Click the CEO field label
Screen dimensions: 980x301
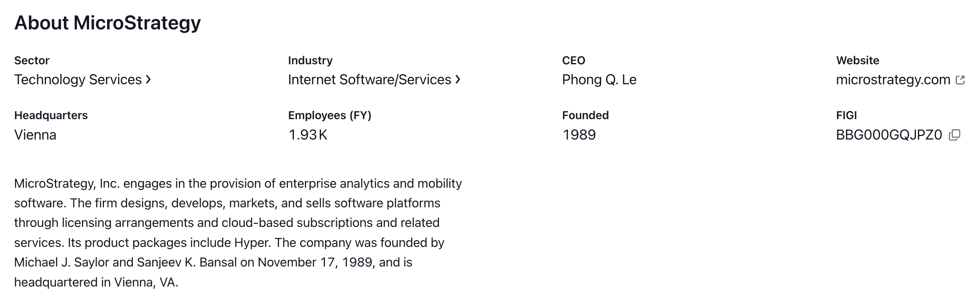point(574,60)
